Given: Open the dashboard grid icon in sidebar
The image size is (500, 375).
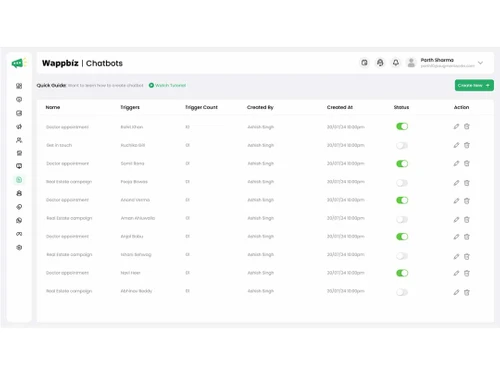Looking at the screenshot, I should click(19, 86).
